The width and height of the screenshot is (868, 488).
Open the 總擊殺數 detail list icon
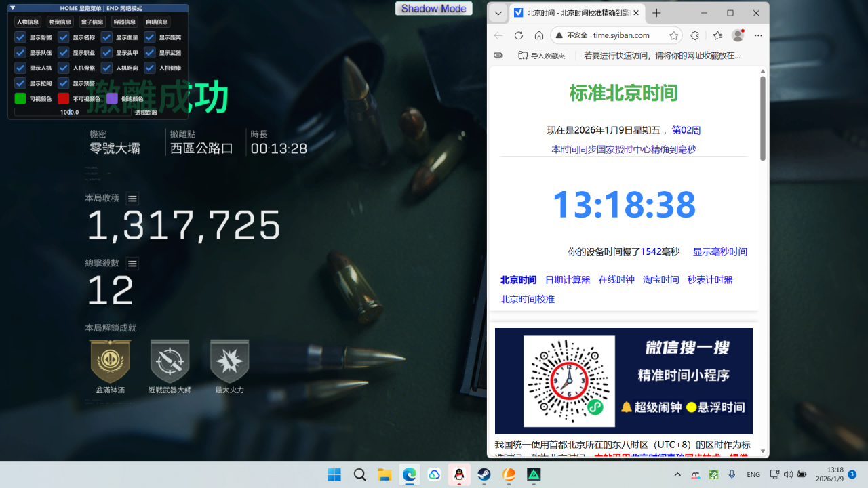(x=132, y=264)
